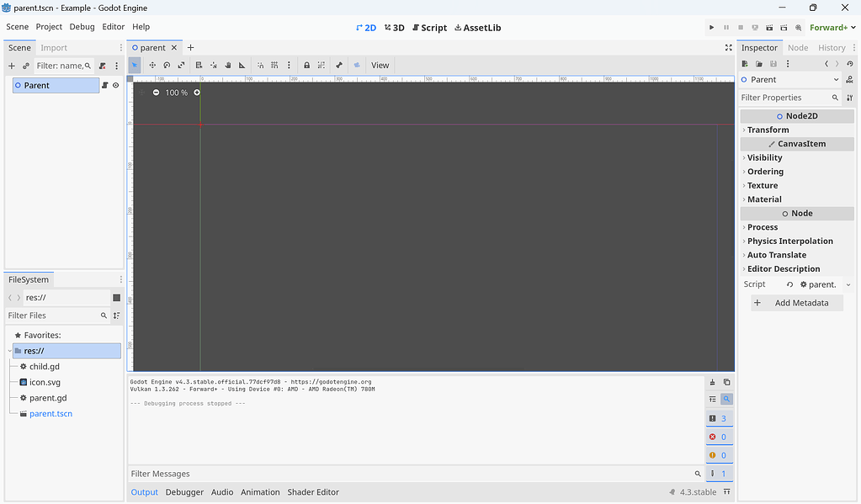Activate the Ruler Mode tool
This screenshot has height=504, width=861.
click(242, 65)
